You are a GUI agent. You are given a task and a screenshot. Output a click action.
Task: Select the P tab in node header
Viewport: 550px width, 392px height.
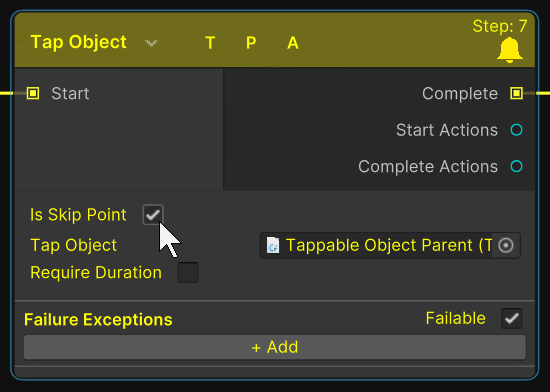click(x=251, y=43)
